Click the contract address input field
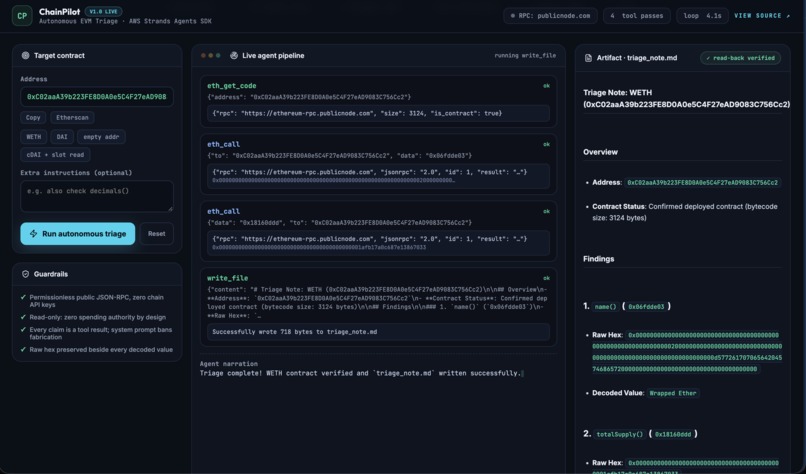Image resolution: width=806 pixels, height=474 pixels. click(97, 97)
